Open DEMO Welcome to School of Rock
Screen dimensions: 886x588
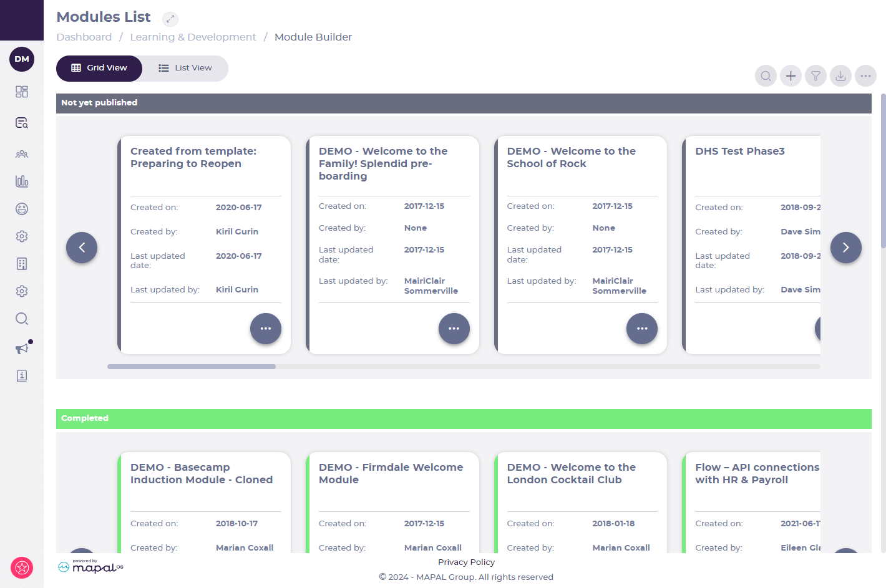(571, 157)
